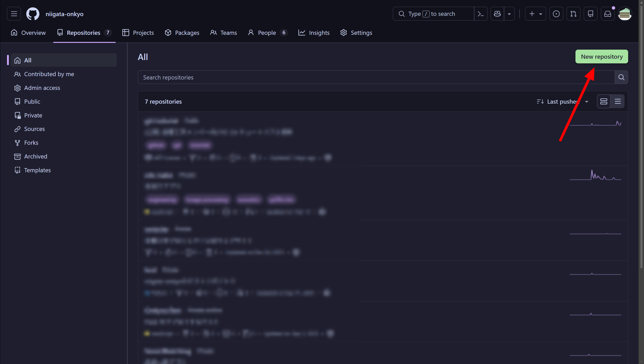The image size is (644, 364).
Task: Open the Teams tab
Action: [224, 33]
